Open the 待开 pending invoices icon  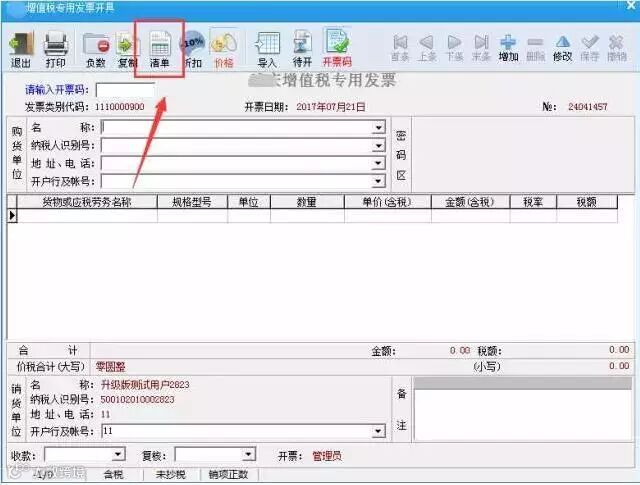pos(302,49)
